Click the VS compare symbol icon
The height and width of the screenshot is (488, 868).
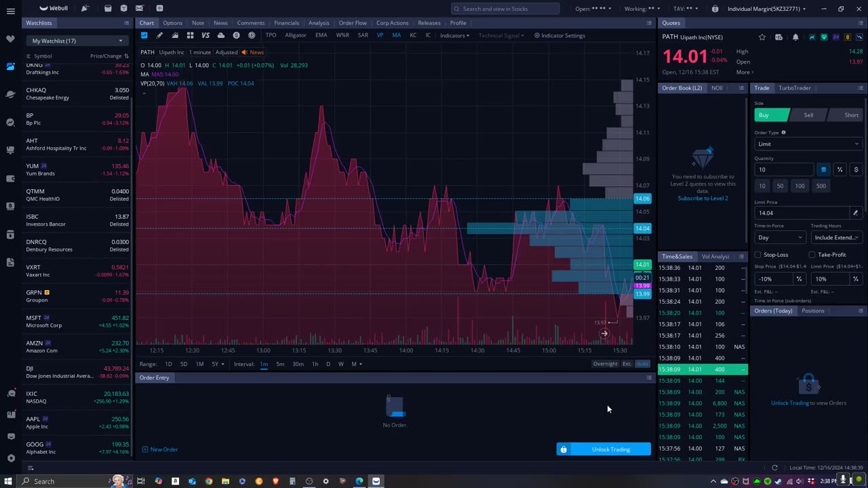coord(205,35)
